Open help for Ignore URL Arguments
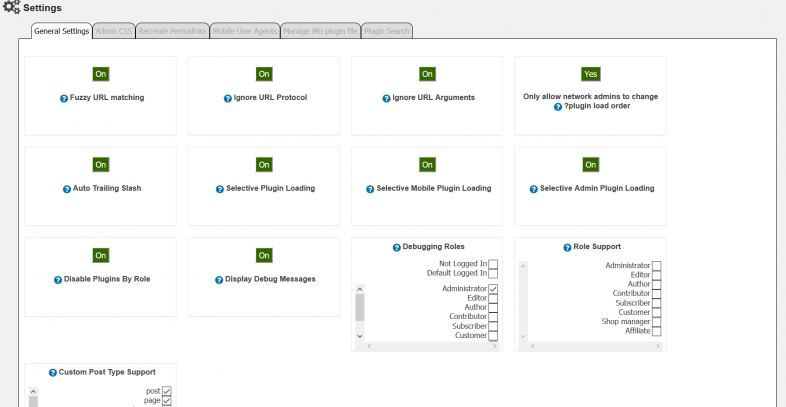The height and width of the screenshot is (407, 786). tap(386, 98)
